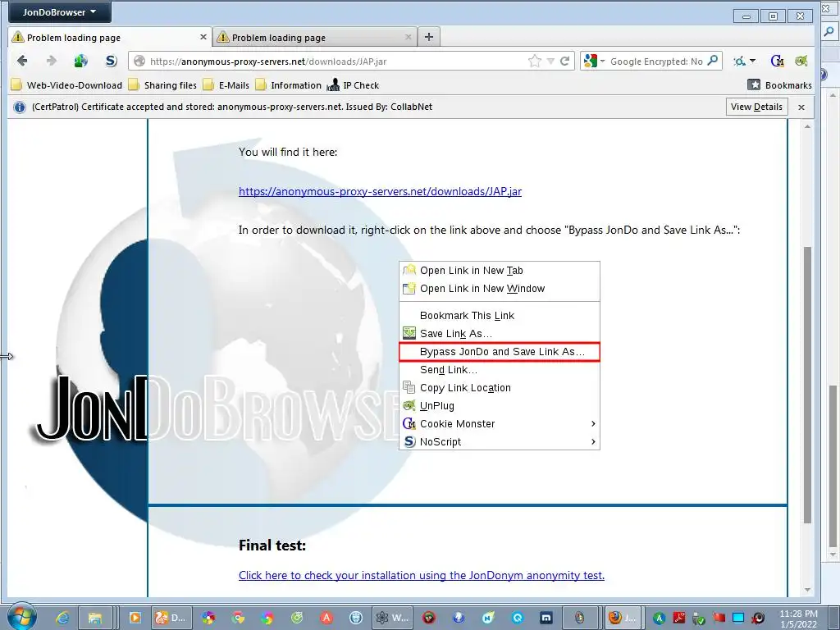The height and width of the screenshot is (630, 840).
Task: Click the search magnifier in Google box
Action: coord(713,61)
